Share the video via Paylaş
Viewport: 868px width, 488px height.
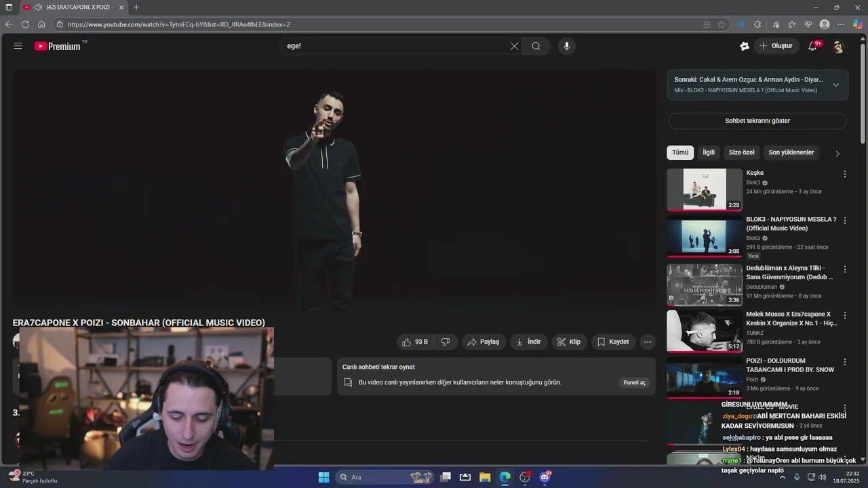pos(484,342)
